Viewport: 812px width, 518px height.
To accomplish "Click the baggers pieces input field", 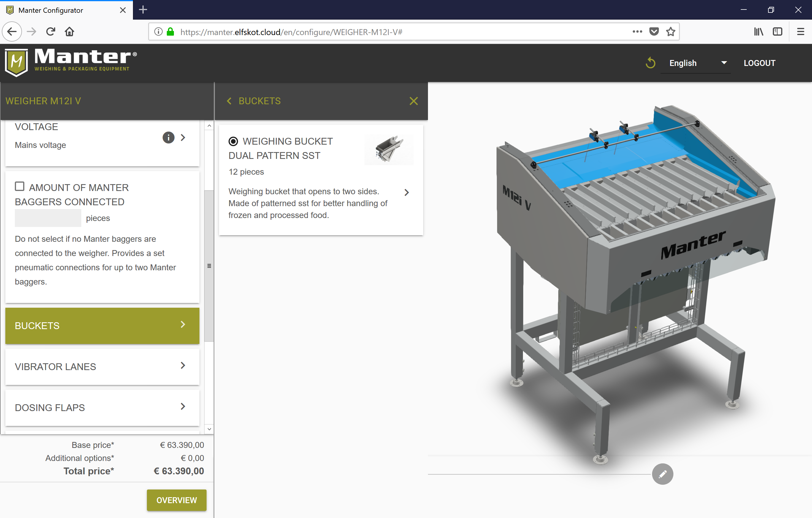I will pyautogui.click(x=48, y=218).
